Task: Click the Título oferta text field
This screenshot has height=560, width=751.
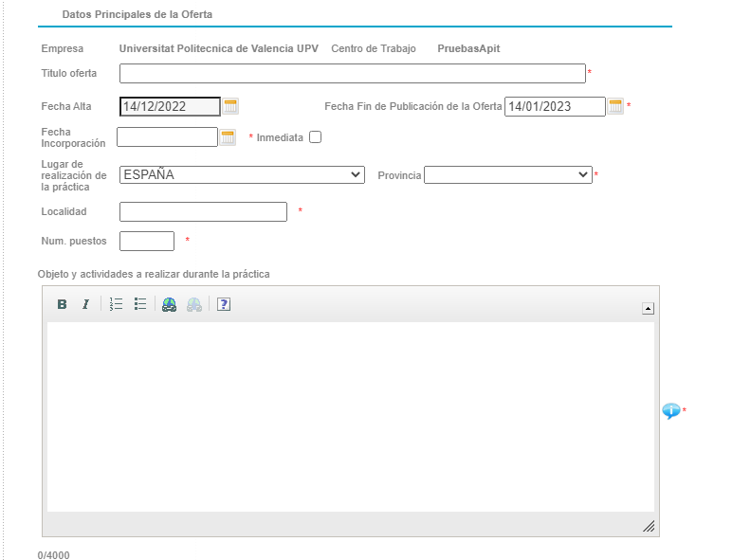Action: [x=352, y=74]
